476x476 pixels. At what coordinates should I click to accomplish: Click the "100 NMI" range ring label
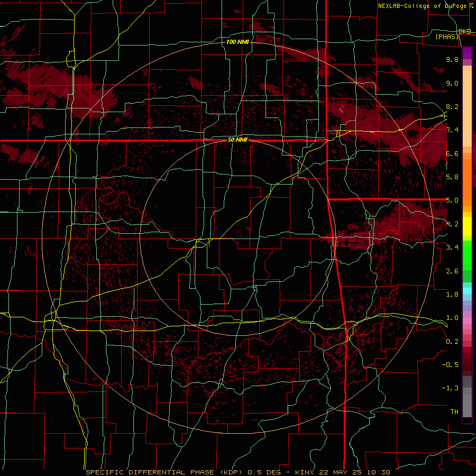click(237, 42)
